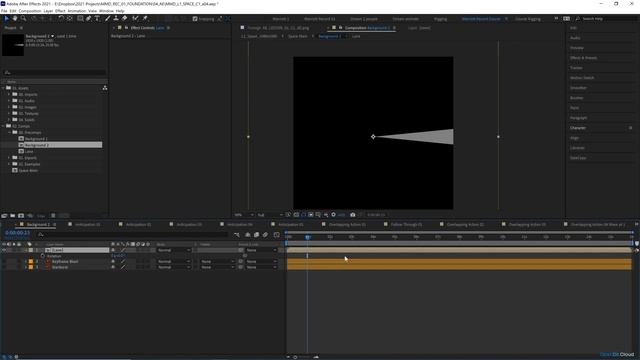Select the Brush tool
Screen dimensions: 640x360
108,18
